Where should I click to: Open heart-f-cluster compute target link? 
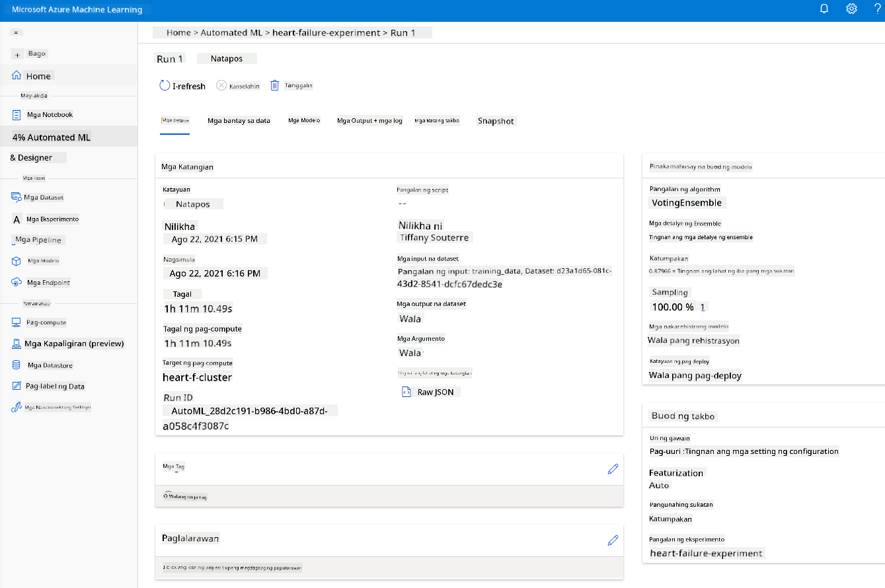pyautogui.click(x=197, y=377)
